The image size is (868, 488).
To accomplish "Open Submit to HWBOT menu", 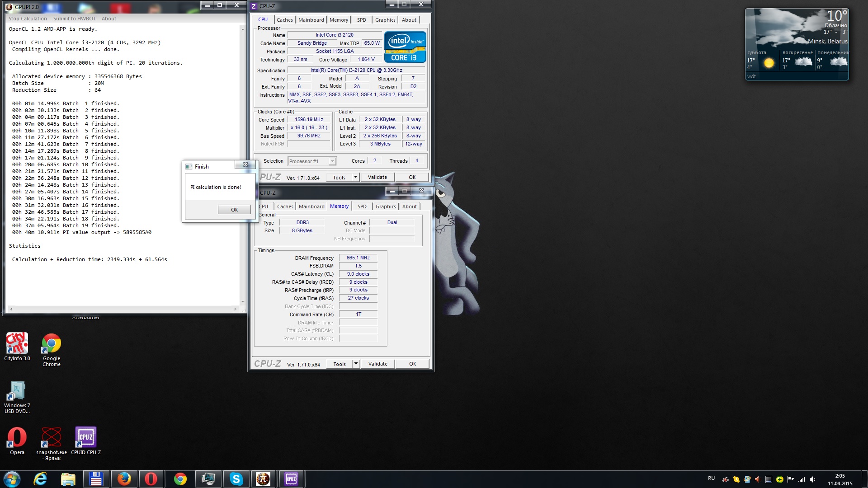I will (x=74, y=19).
